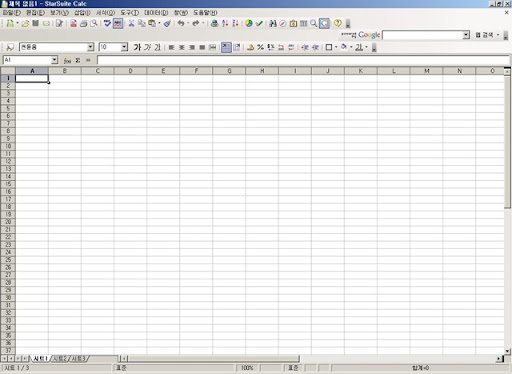Open the font name dropdown
The image size is (512, 374).
(91, 47)
